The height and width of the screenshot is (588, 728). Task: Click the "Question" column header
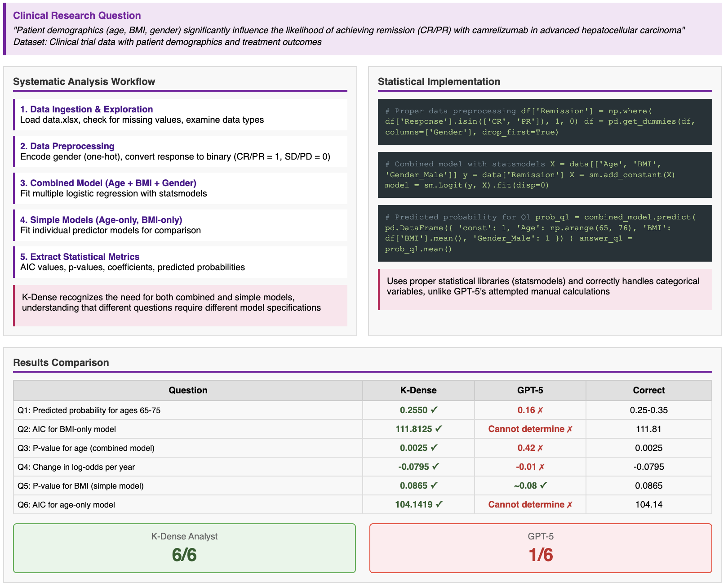[x=188, y=390]
